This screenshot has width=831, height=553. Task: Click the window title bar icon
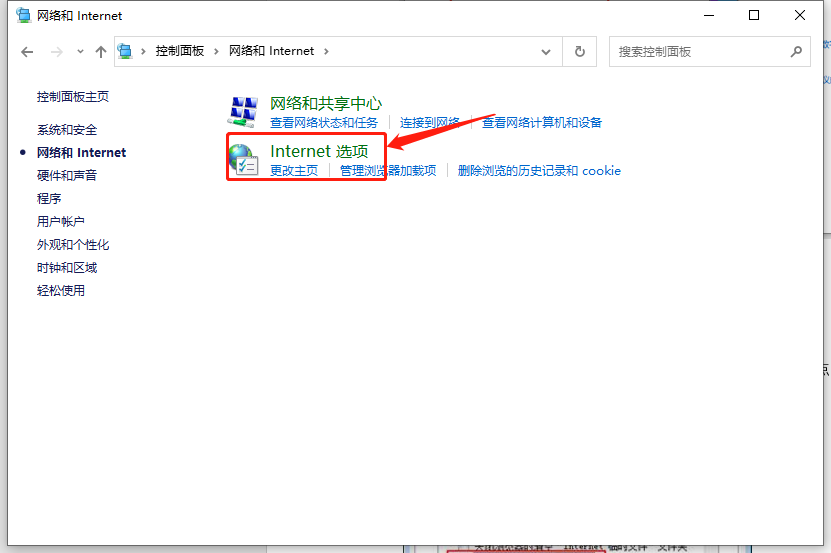pyautogui.click(x=23, y=15)
